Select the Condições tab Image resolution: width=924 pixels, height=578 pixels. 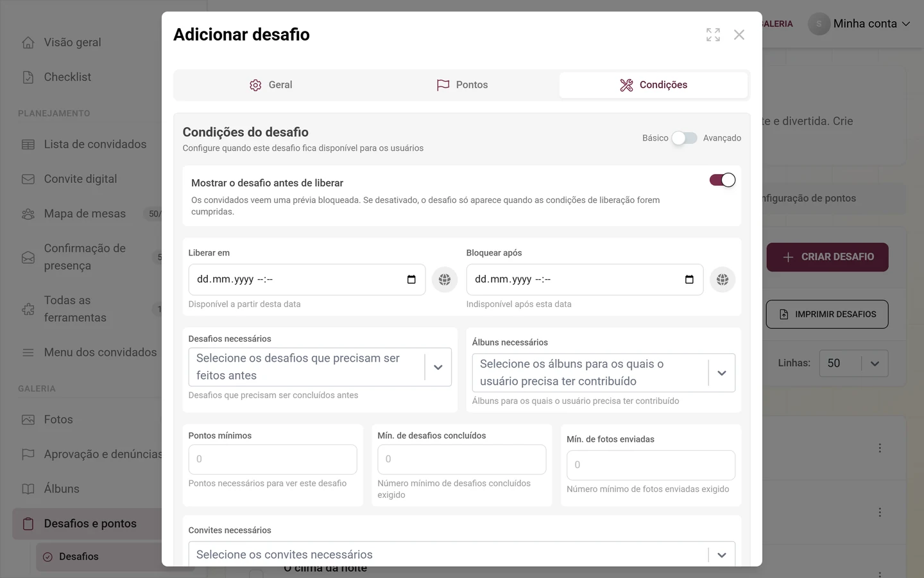click(653, 85)
